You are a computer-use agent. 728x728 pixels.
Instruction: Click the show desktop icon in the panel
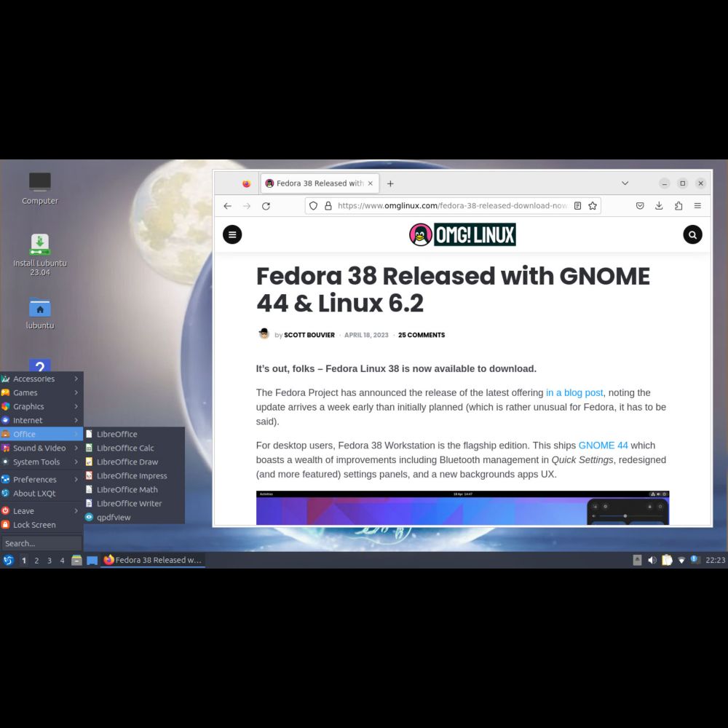[92, 560]
